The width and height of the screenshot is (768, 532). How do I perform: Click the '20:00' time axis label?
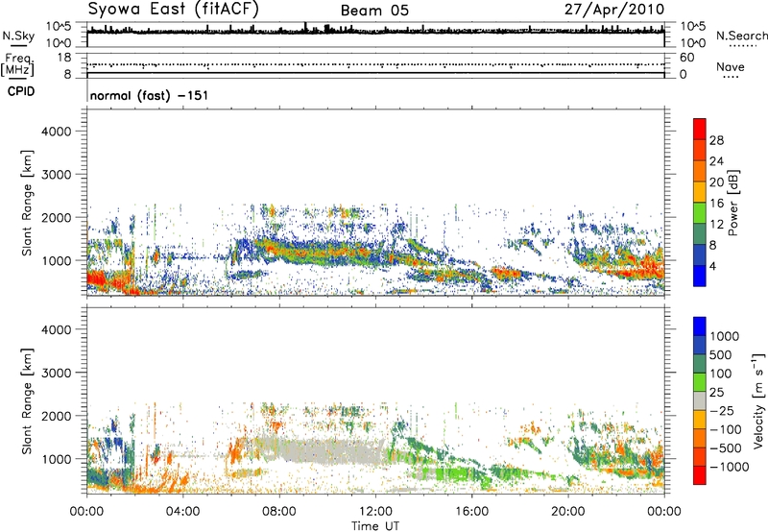[x=567, y=512]
